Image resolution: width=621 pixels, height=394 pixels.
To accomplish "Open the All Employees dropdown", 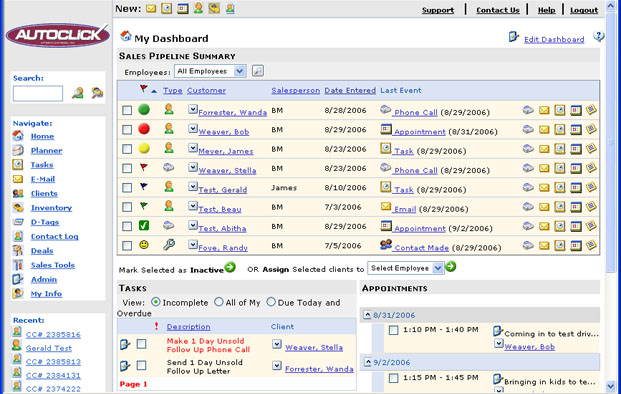I will tap(210, 71).
